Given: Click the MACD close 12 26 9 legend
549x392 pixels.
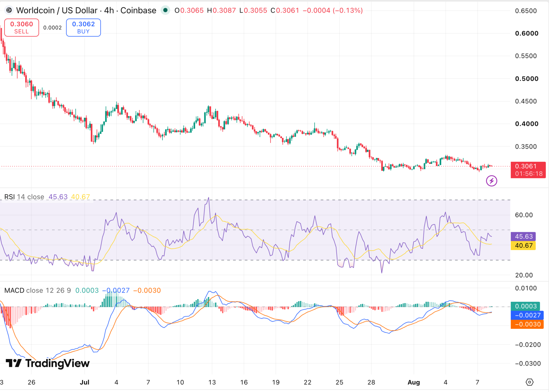Looking at the screenshot, I should [x=38, y=290].
